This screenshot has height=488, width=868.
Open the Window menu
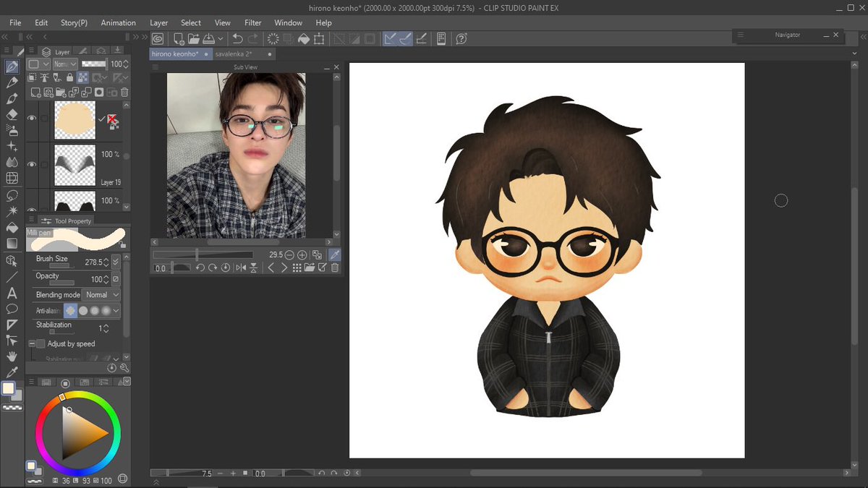click(x=289, y=22)
